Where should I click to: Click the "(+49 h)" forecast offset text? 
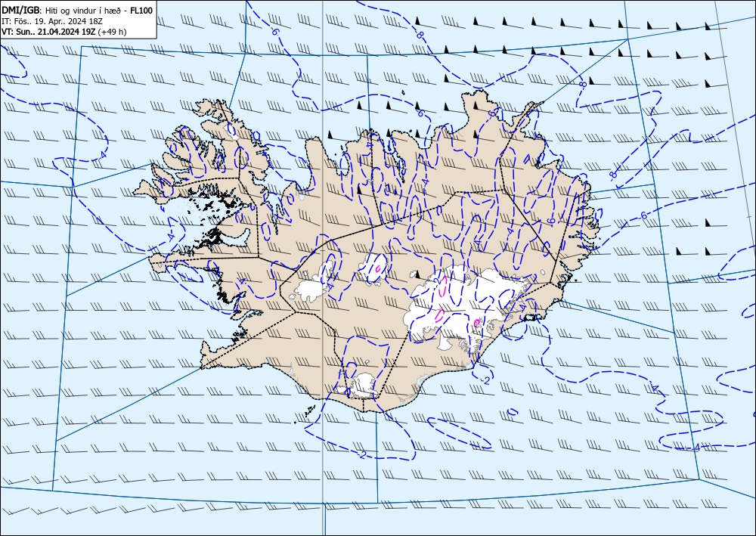(x=113, y=32)
